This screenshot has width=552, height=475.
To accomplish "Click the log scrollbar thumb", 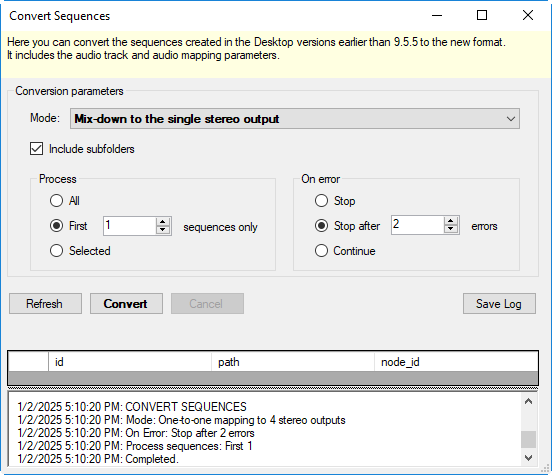I will click(528, 439).
